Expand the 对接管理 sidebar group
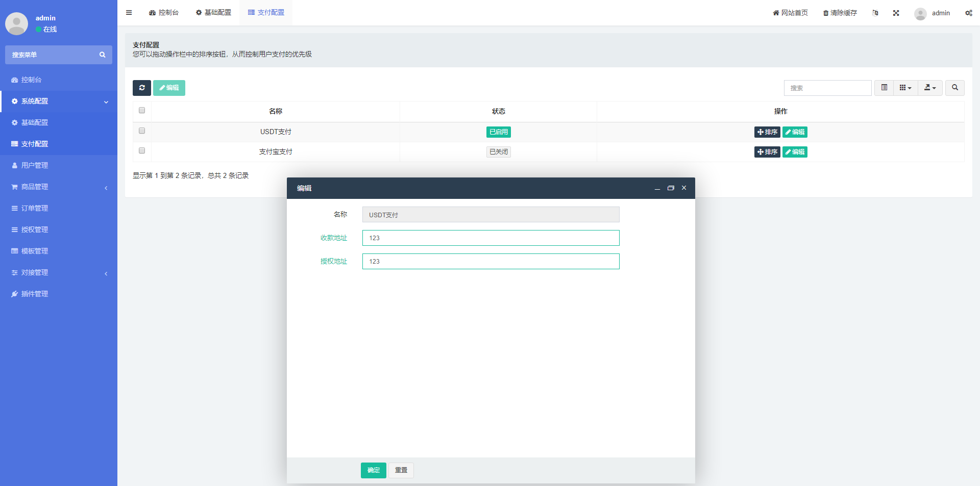This screenshot has height=486, width=980. coord(59,272)
